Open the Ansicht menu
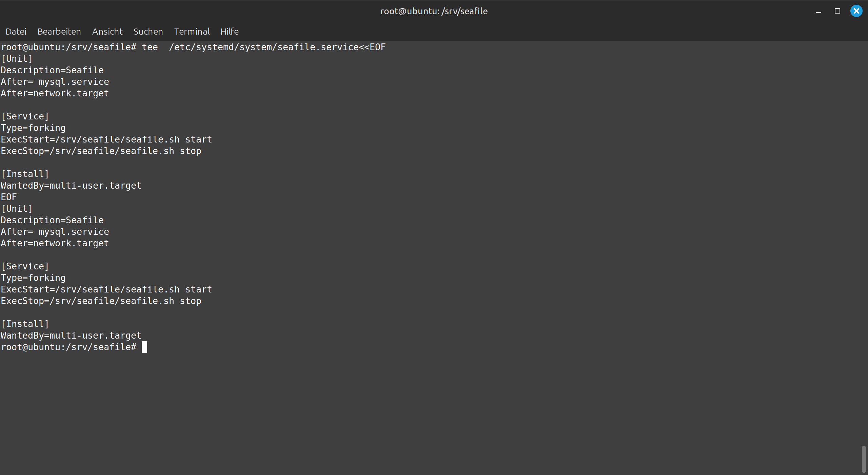The width and height of the screenshot is (868, 475). [x=107, y=32]
